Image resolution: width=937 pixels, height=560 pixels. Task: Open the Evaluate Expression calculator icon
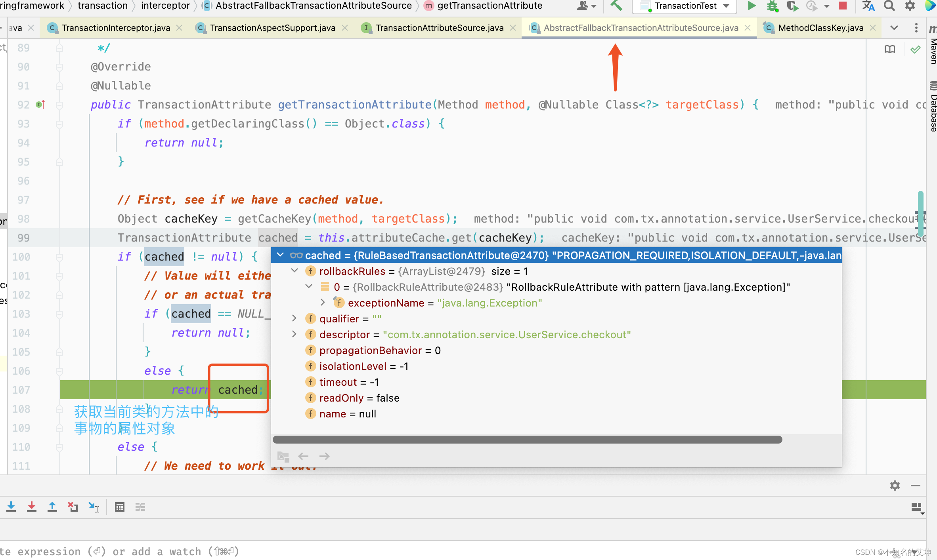tap(120, 507)
